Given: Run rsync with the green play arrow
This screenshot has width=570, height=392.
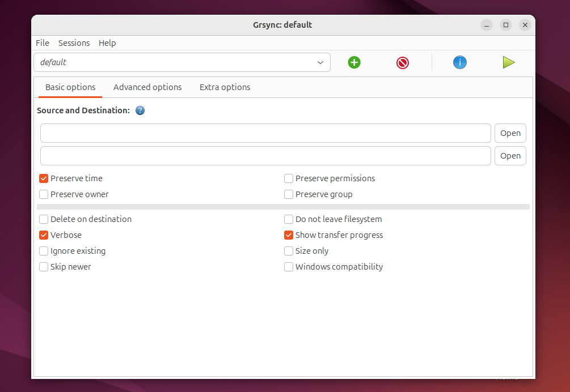Looking at the screenshot, I should click(x=509, y=62).
